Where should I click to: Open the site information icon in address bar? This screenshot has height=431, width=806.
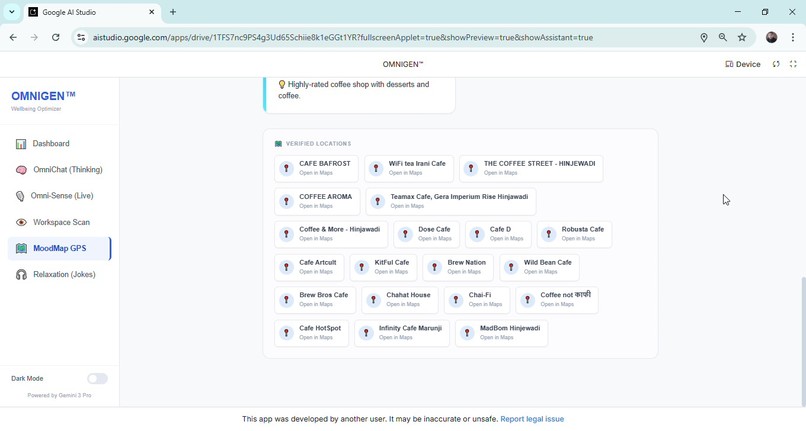point(81,38)
